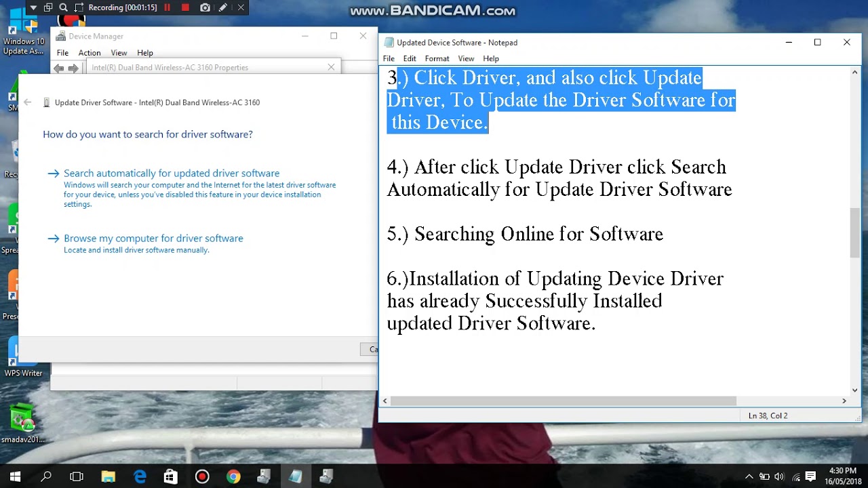The height and width of the screenshot is (488, 868).
Task: Open Notepad View menu
Action: point(466,59)
